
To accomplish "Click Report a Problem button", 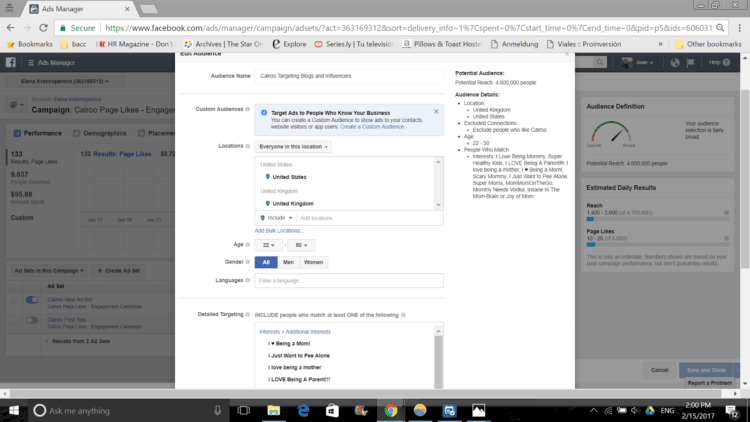I will [709, 383].
